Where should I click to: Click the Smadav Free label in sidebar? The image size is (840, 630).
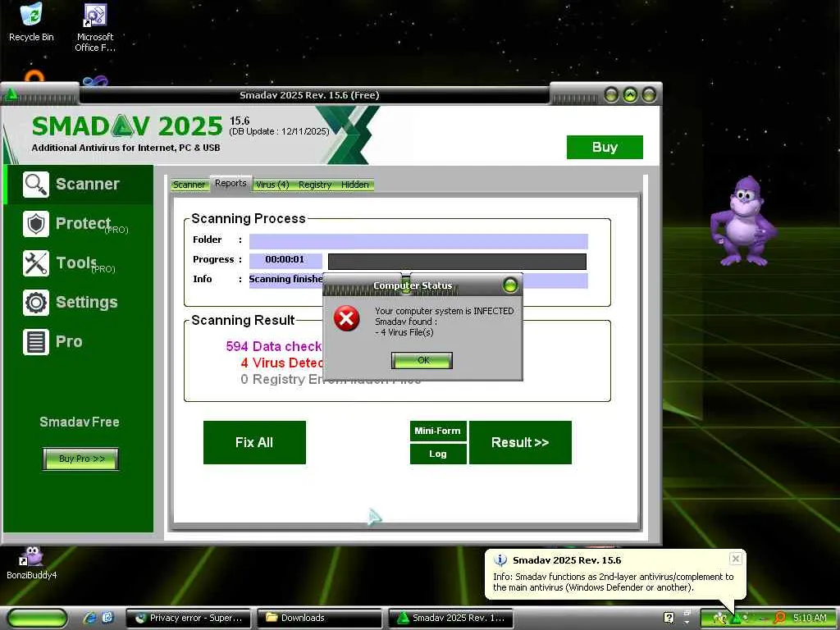click(x=80, y=422)
